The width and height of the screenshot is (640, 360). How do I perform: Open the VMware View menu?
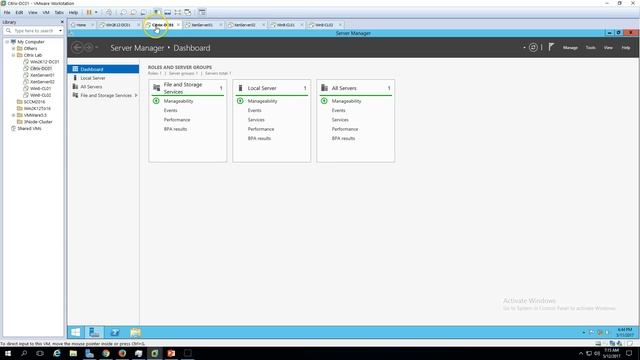[33, 12]
